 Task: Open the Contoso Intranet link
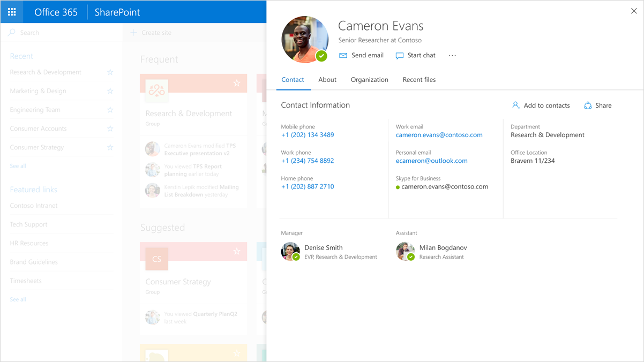click(x=34, y=205)
